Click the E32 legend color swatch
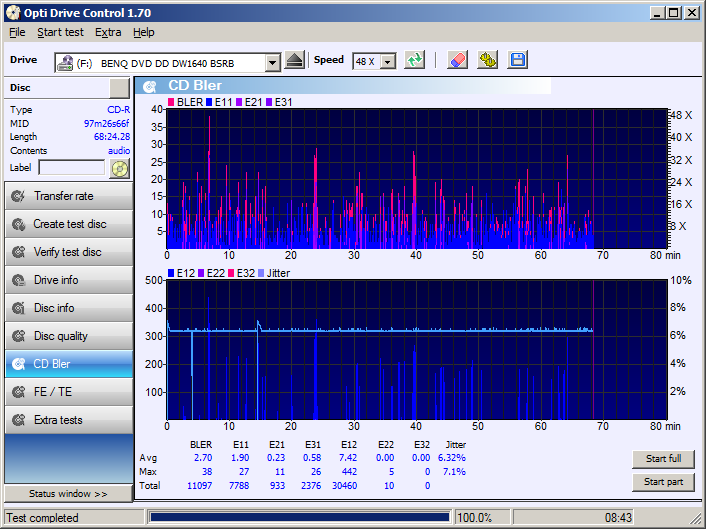Image resolution: width=706 pixels, height=529 pixels. point(231,273)
